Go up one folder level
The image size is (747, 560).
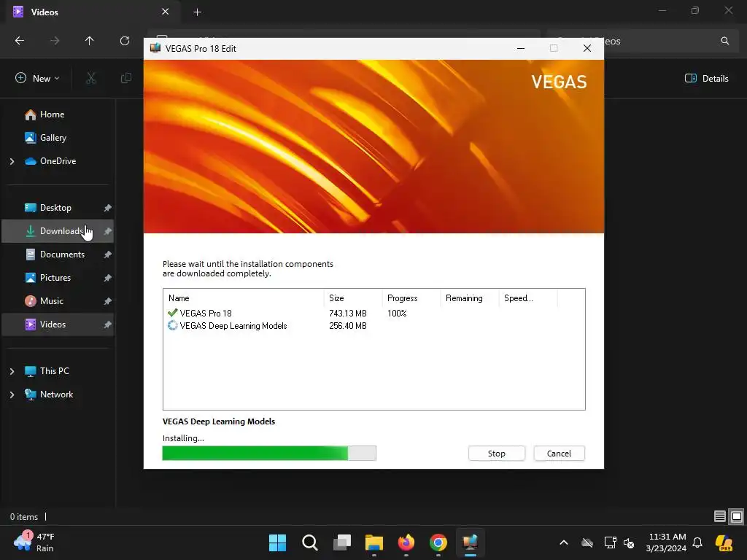pyautogui.click(x=89, y=41)
